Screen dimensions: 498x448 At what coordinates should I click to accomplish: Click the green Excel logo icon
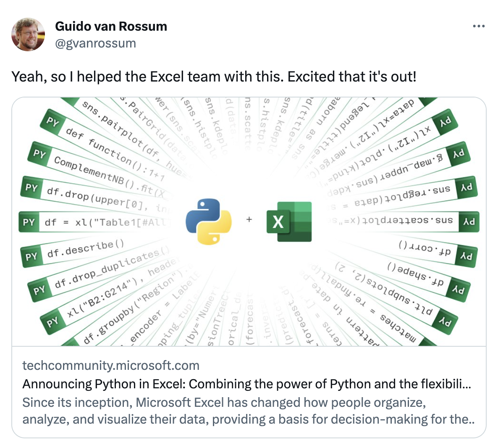tap(289, 221)
